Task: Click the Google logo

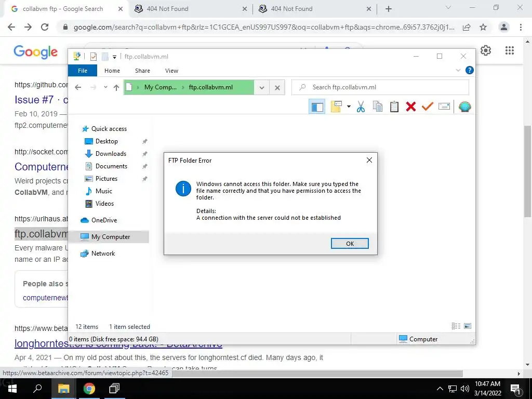Action: pos(36,52)
